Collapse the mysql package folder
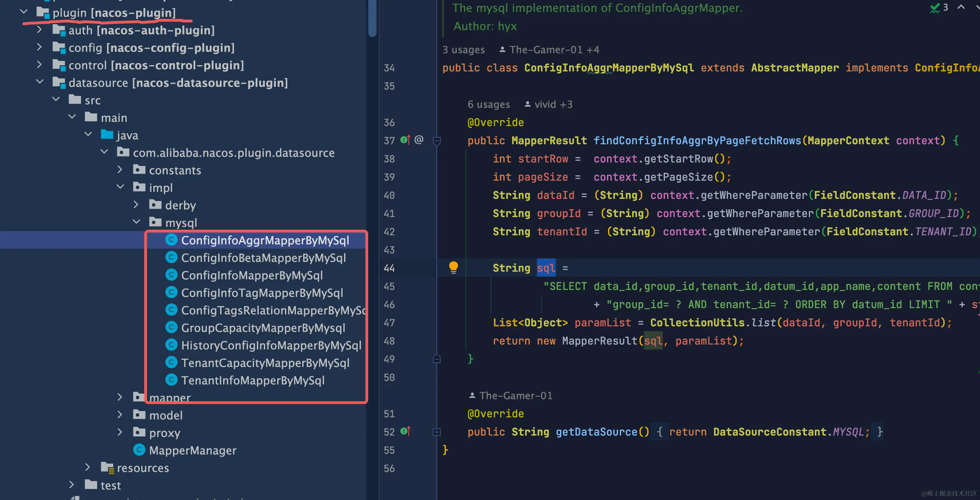The height and width of the screenshot is (500, 980). coord(136,222)
